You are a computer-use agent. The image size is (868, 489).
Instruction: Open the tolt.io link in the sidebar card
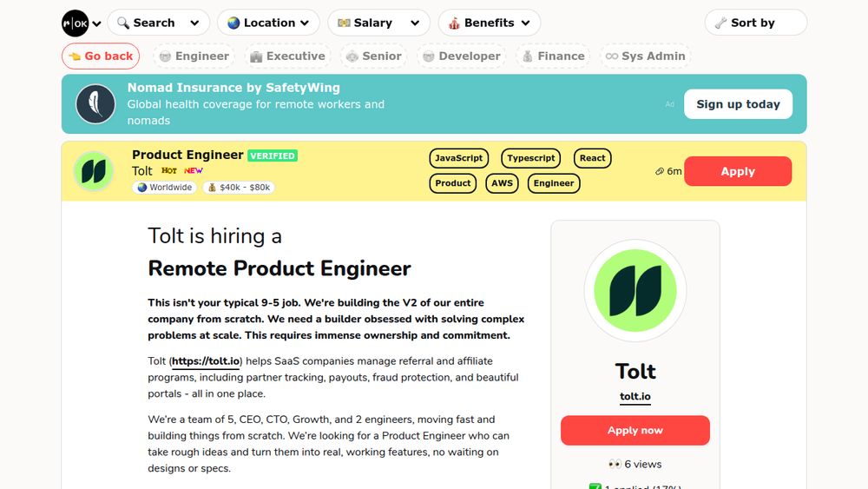(635, 397)
